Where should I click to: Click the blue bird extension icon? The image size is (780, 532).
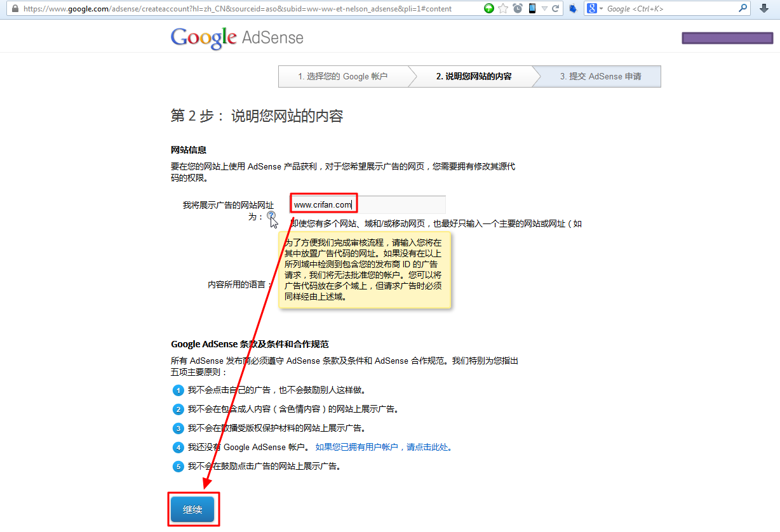573,9
